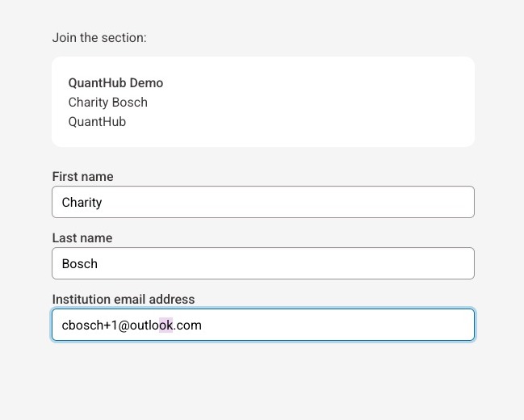Viewport: 524px width, 420px height.
Task: Focus the Last name text box
Action: pyautogui.click(x=262, y=263)
